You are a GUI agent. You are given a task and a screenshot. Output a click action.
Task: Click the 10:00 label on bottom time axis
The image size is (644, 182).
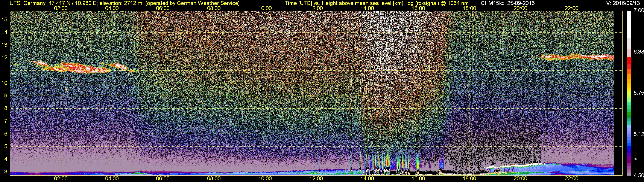point(265,179)
